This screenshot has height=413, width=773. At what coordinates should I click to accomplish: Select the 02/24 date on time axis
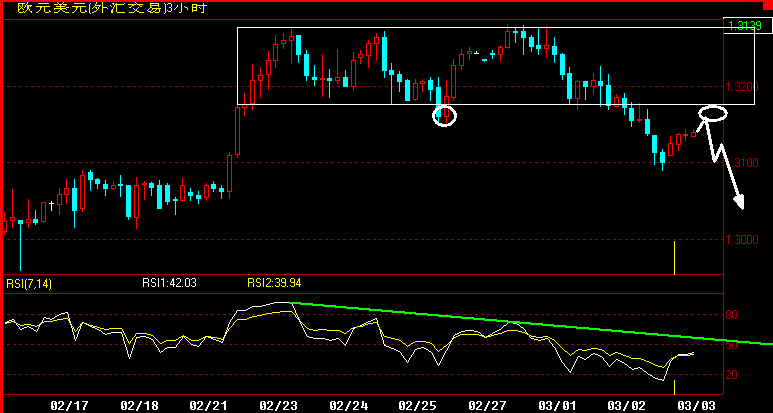(349, 406)
